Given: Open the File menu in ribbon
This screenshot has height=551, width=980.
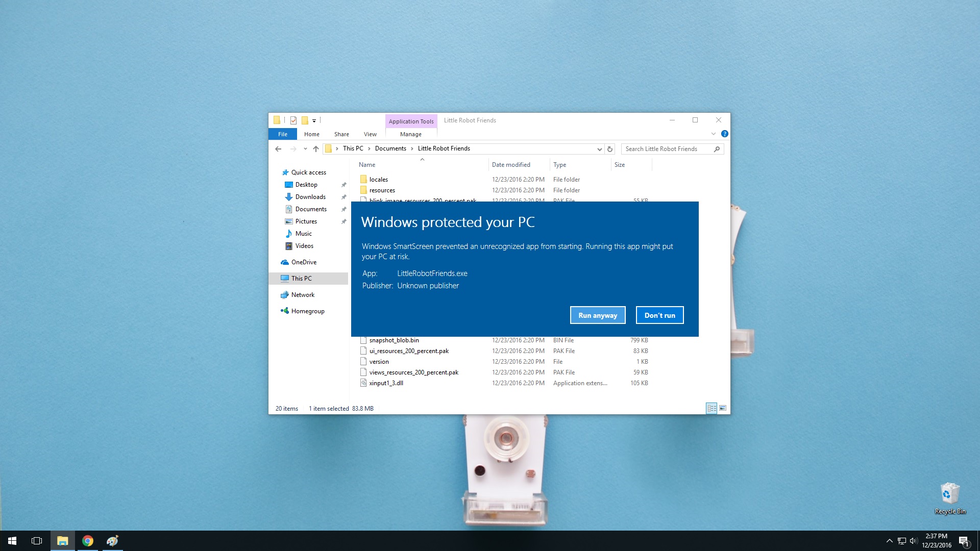Looking at the screenshot, I should pos(282,134).
